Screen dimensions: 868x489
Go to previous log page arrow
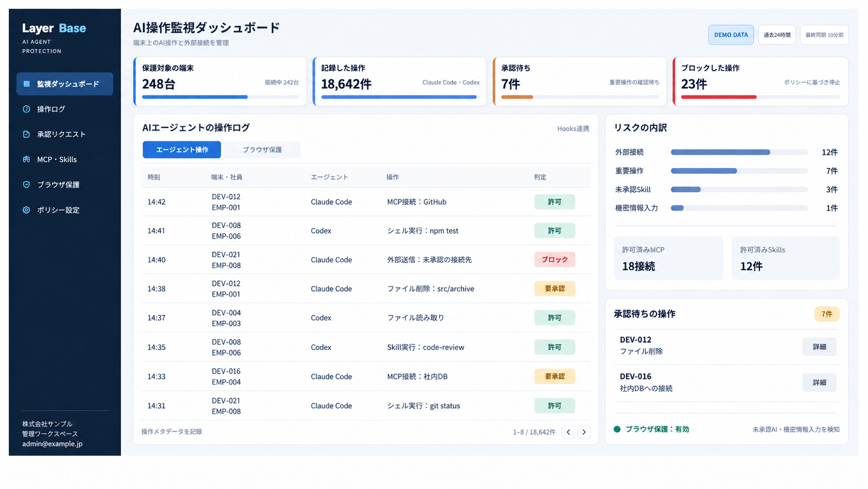pos(568,432)
